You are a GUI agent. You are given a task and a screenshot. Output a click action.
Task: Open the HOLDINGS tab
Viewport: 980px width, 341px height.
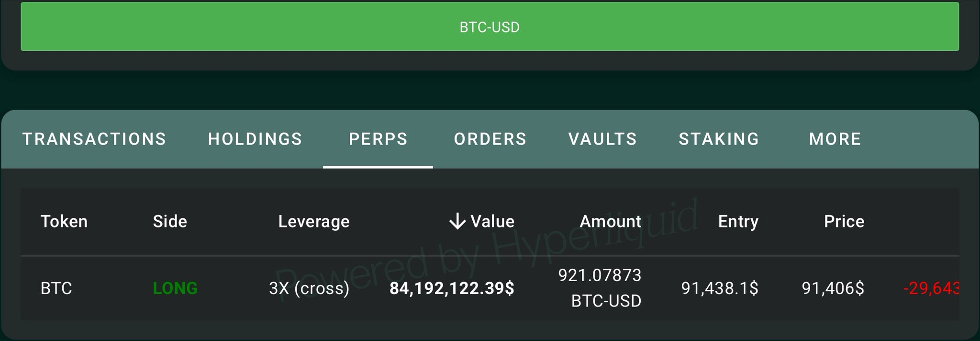pos(255,139)
